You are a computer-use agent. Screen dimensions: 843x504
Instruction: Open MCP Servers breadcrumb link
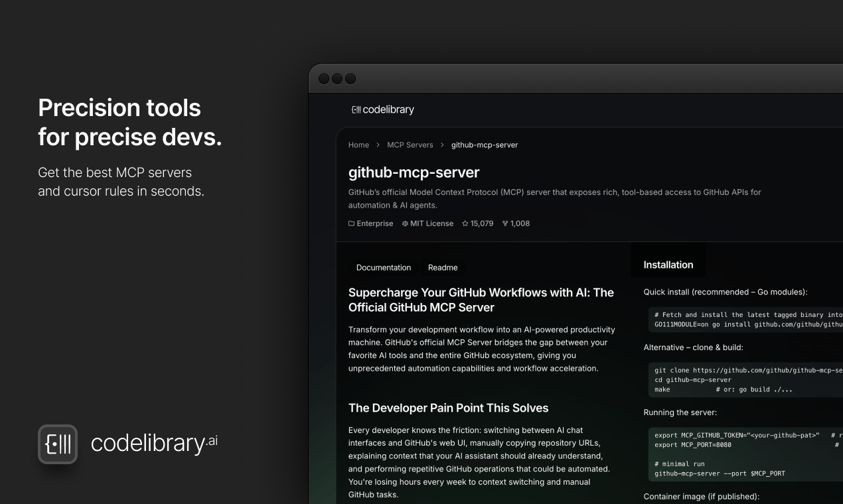pos(410,145)
